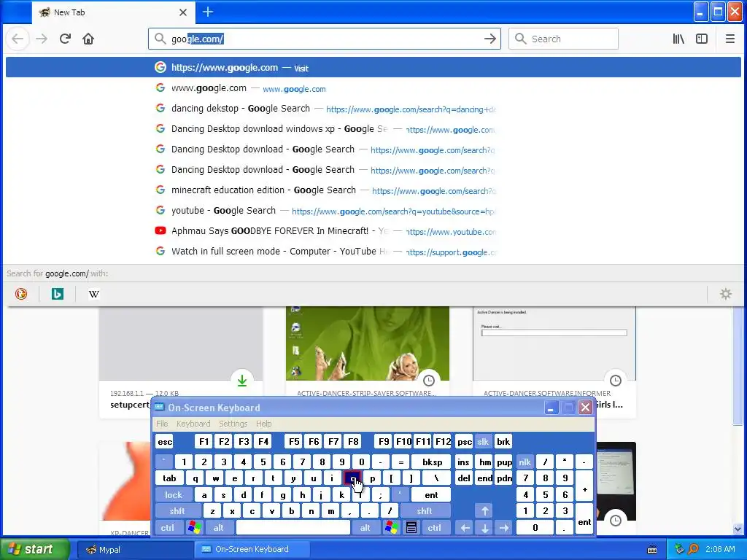
Task: Click the Active-Dancer-Strip-Saver thumbnail
Action: coord(368,343)
